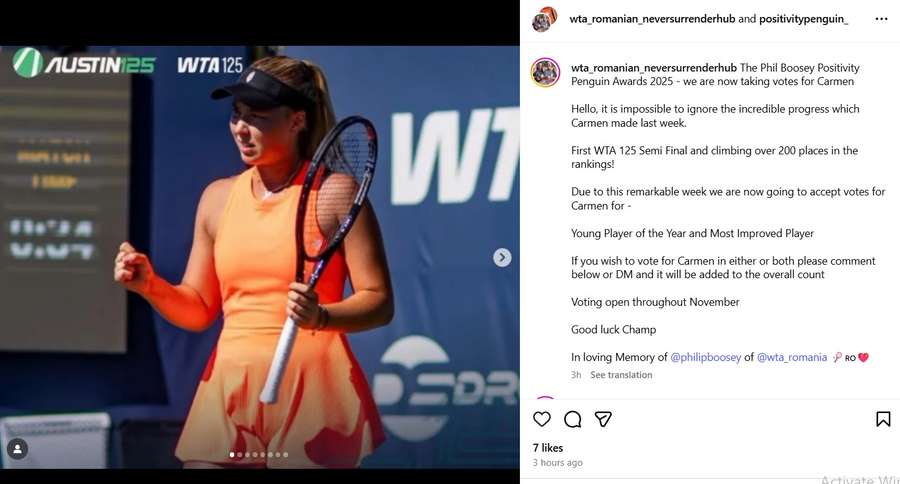
Task: Go to next photo with carousel arrow
Action: (x=502, y=257)
